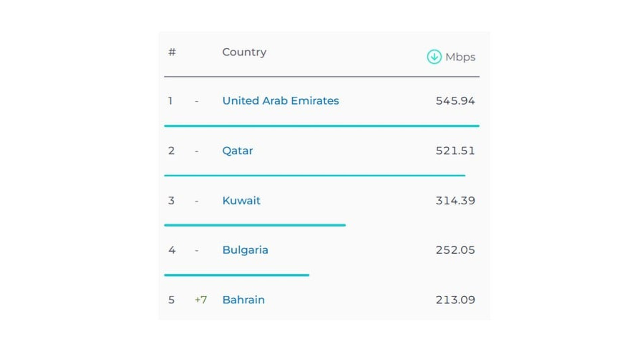Click the Mbps column header label
Image resolution: width=644 pixels, height=354 pixels.
[460, 57]
